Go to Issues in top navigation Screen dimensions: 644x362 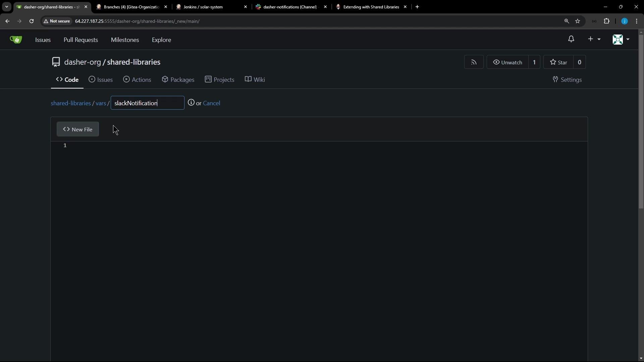click(x=43, y=40)
